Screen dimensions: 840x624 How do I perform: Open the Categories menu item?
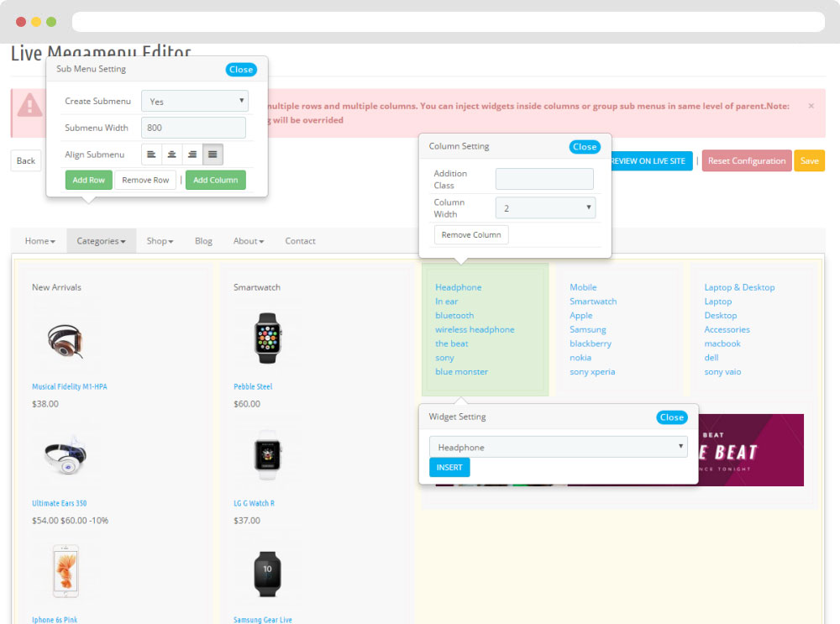102,241
